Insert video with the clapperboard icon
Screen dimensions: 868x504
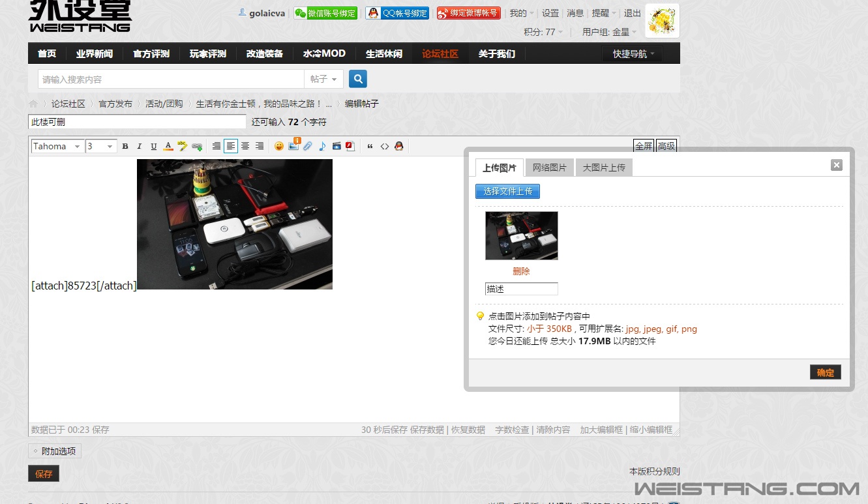pyautogui.click(x=337, y=146)
